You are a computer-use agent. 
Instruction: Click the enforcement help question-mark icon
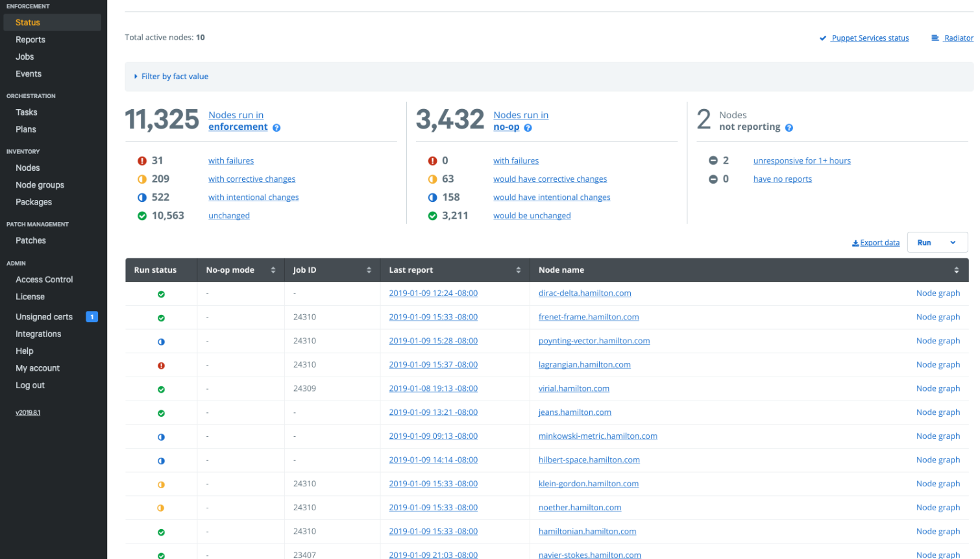click(276, 128)
